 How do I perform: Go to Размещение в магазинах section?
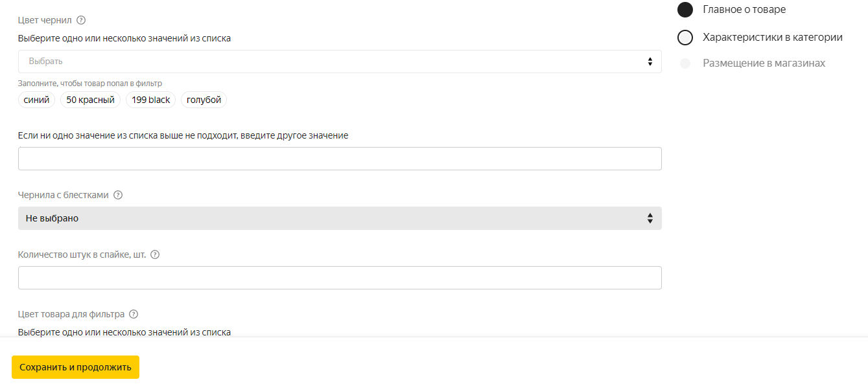tap(764, 63)
